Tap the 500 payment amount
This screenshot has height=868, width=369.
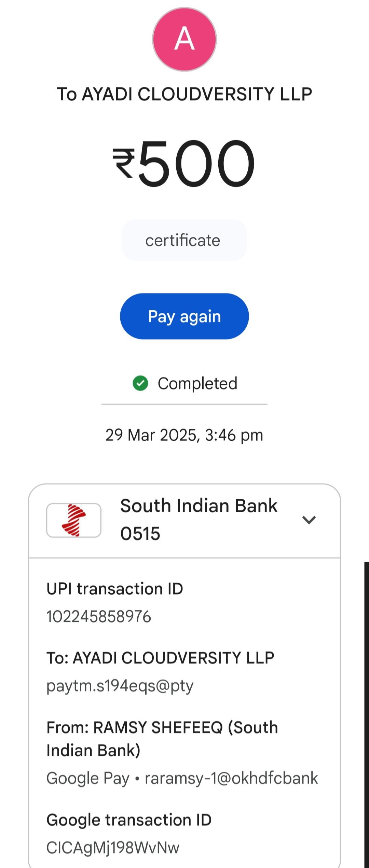(x=196, y=163)
